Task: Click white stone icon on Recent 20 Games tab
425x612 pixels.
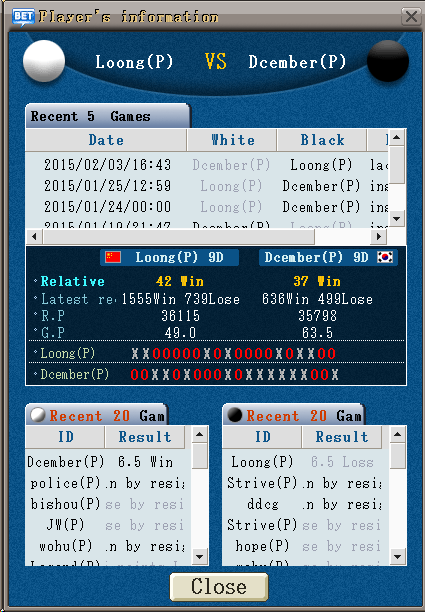Action: tap(38, 415)
